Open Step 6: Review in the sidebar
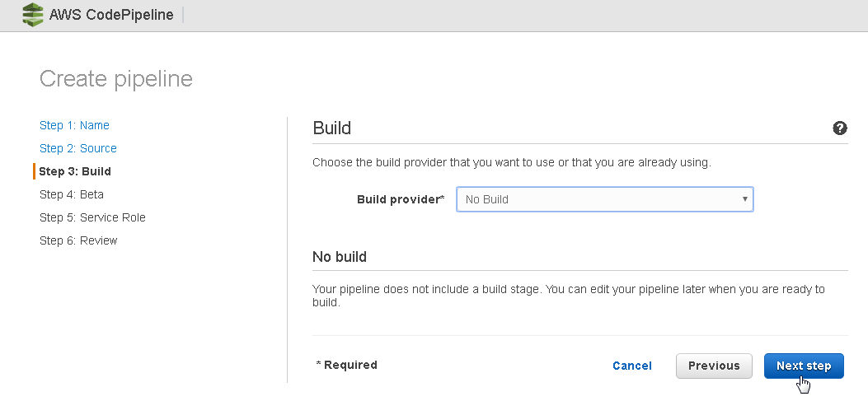 coord(78,240)
